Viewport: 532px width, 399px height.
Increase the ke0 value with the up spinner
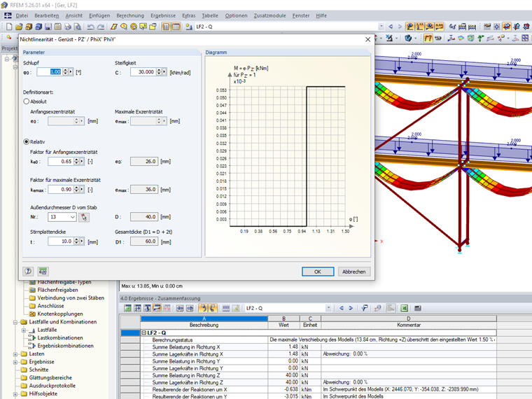tap(76, 160)
